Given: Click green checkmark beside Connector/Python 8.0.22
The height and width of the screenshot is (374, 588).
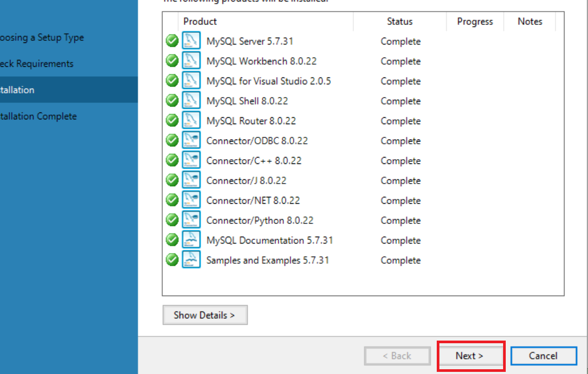Looking at the screenshot, I should 172,219.
